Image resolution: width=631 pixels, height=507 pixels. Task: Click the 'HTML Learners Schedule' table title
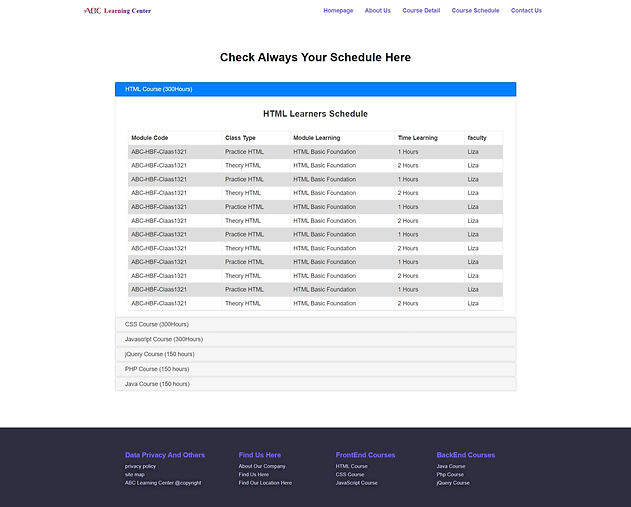pos(316,114)
